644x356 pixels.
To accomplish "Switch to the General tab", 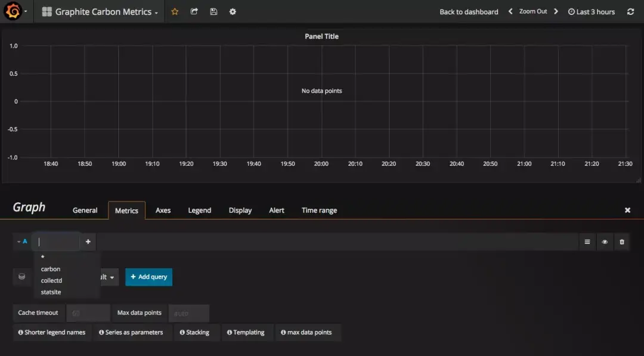I will tap(85, 210).
